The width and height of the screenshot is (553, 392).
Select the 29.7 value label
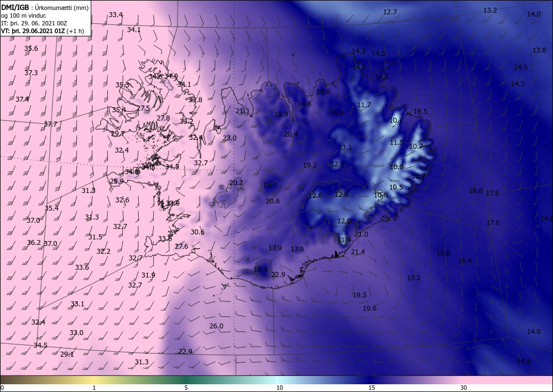(118, 134)
